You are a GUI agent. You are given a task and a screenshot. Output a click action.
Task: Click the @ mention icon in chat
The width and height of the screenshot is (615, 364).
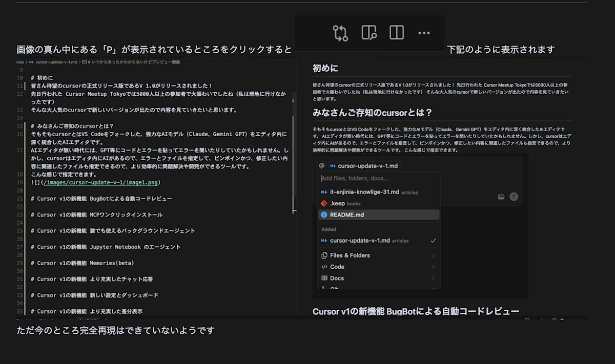click(321, 166)
